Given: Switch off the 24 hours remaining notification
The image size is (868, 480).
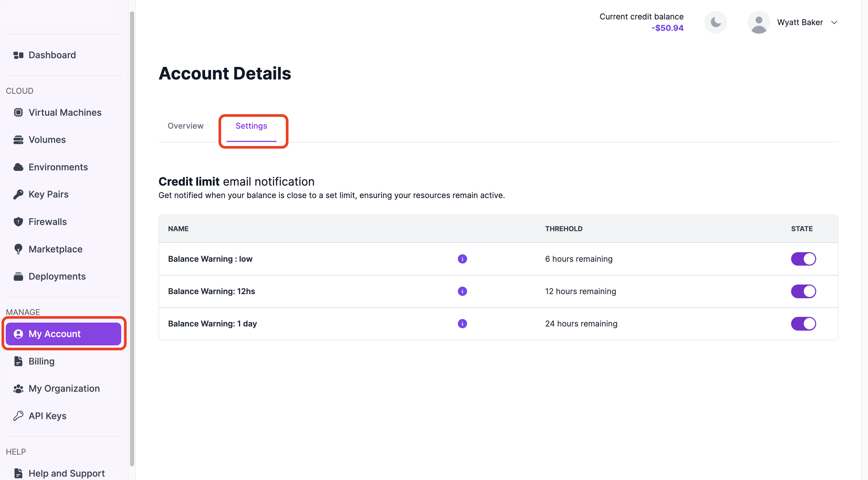Looking at the screenshot, I should pyautogui.click(x=803, y=323).
